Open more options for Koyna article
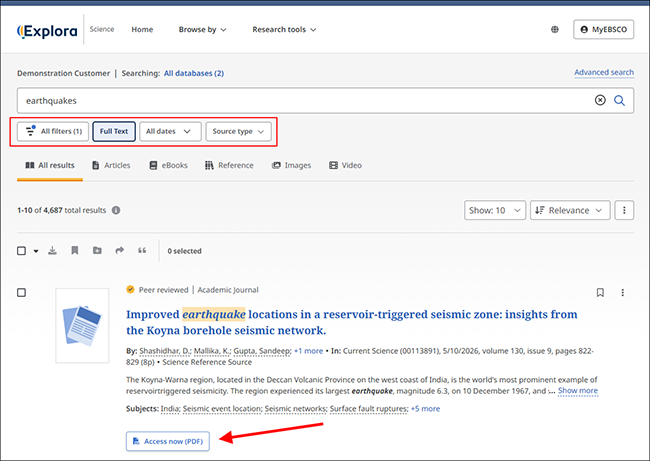The image size is (650, 461). click(x=622, y=293)
